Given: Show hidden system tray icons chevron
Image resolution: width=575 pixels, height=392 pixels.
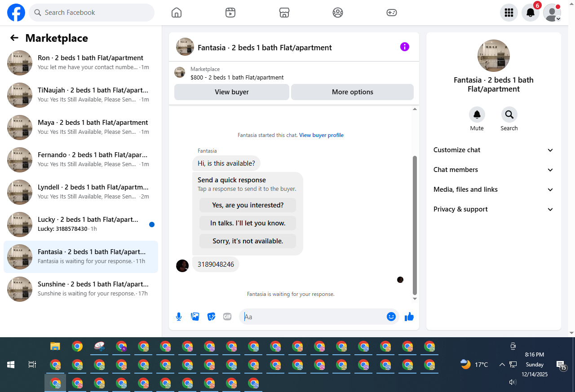Looking at the screenshot, I should (x=502, y=365).
